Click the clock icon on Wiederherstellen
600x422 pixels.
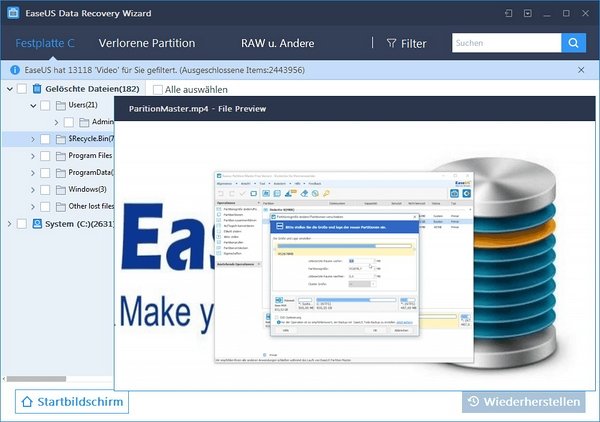click(x=473, y=401)
